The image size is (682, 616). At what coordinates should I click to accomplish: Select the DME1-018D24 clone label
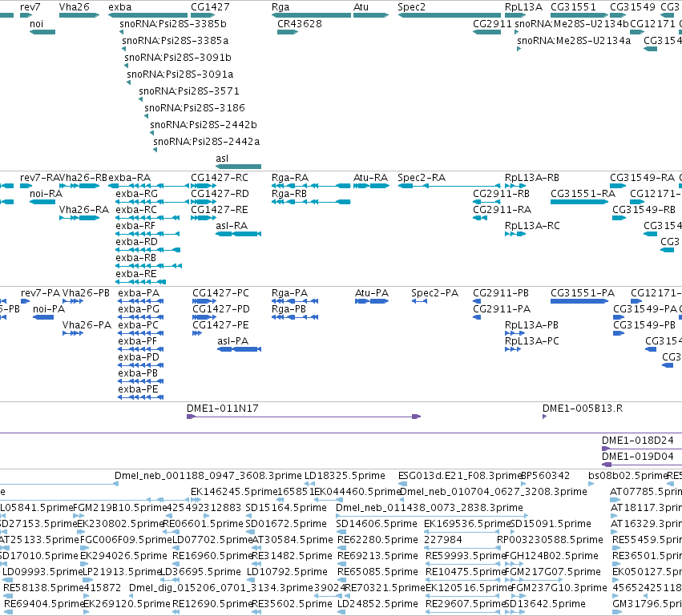[638, 441]
